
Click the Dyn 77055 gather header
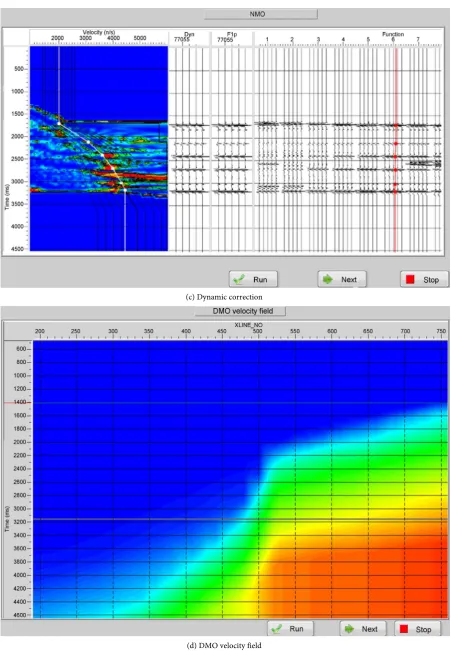click(183, 37)
